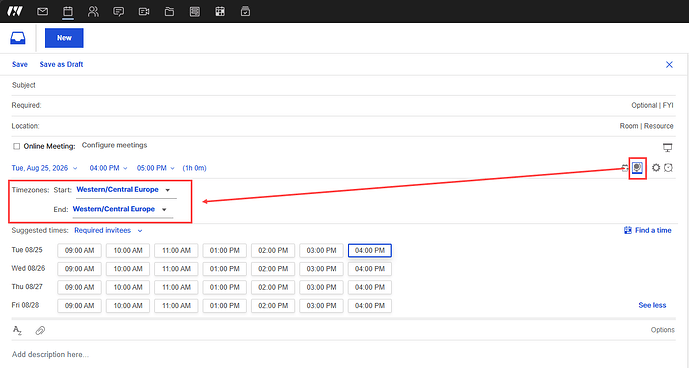The width and height of the screenshot is (689, 368).
Task: Select Tue 08/25 10:00 AM slot
Action: [128, 251]
